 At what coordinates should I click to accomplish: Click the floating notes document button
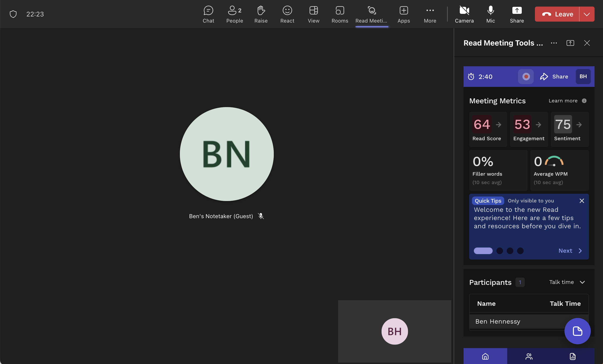(578, 331)
